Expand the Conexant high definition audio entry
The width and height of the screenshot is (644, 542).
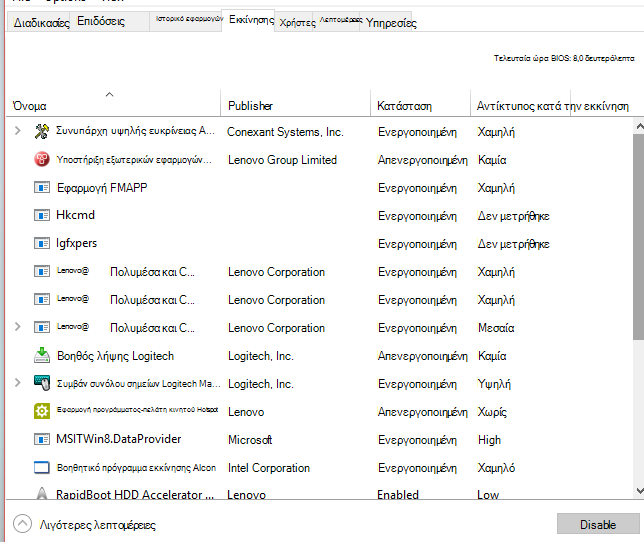tap(17, 131)
